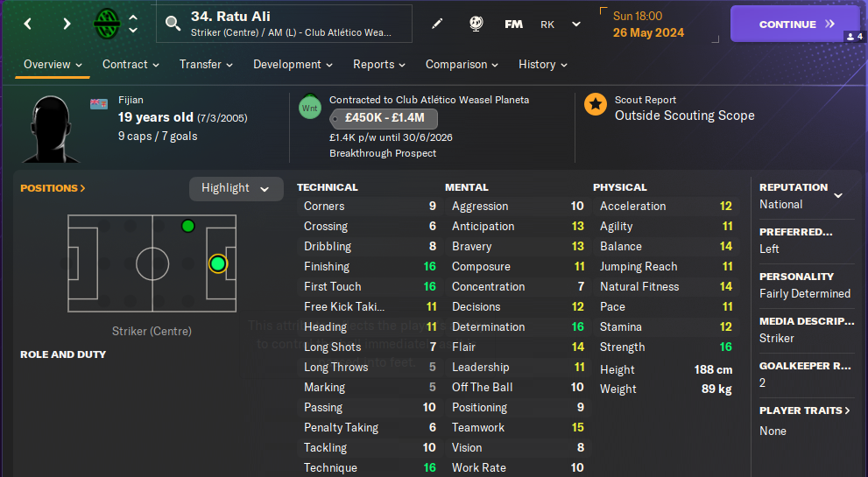
Task: Expand the Reputation chevron
Action: pyautogui.click(x=838, y=194)
